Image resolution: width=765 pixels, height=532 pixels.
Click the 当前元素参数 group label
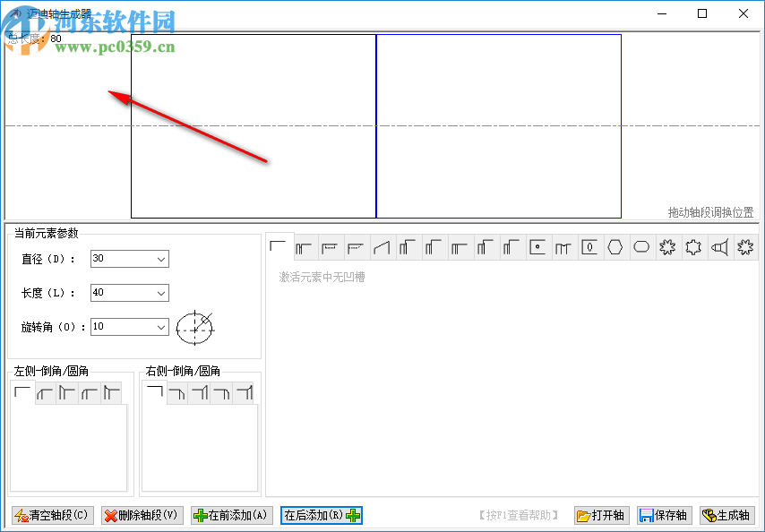click(x=47, y=233)
